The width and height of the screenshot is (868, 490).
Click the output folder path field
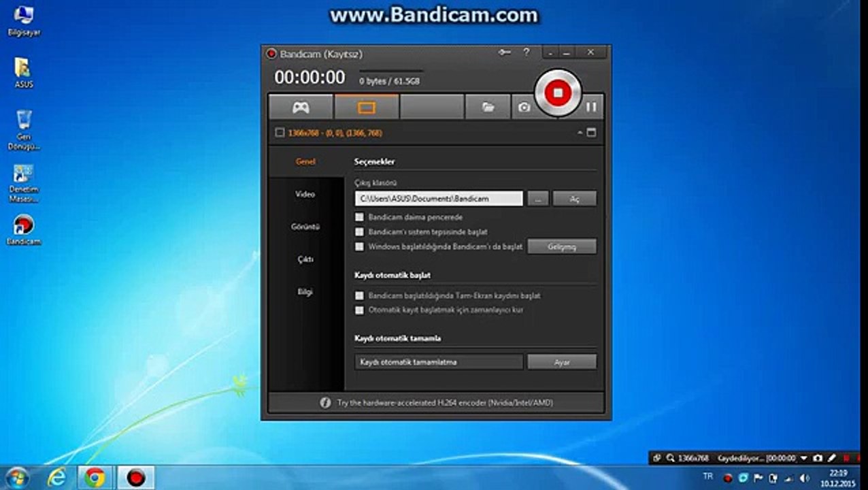click(x=439, y=198)
